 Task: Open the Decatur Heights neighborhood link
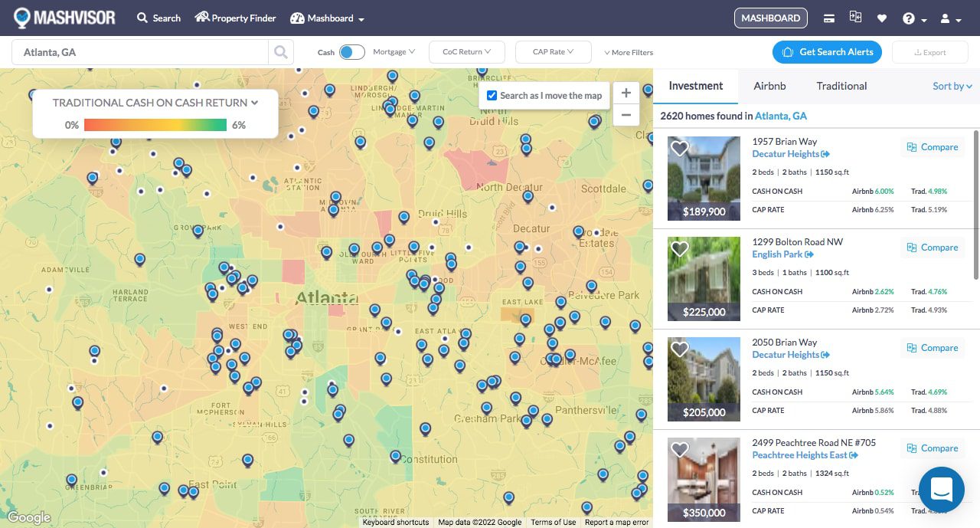(786, 153)
